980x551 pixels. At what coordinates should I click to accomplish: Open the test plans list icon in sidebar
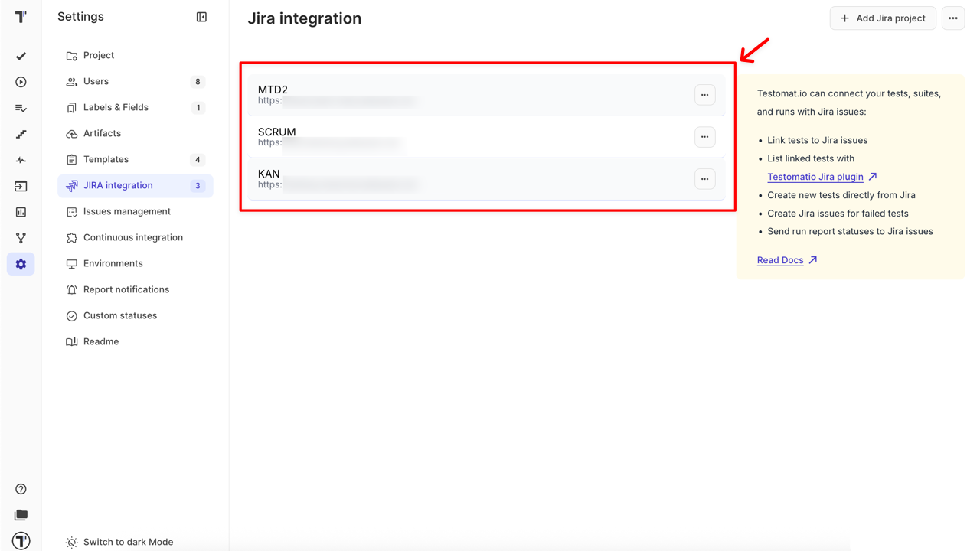point(20,108)
